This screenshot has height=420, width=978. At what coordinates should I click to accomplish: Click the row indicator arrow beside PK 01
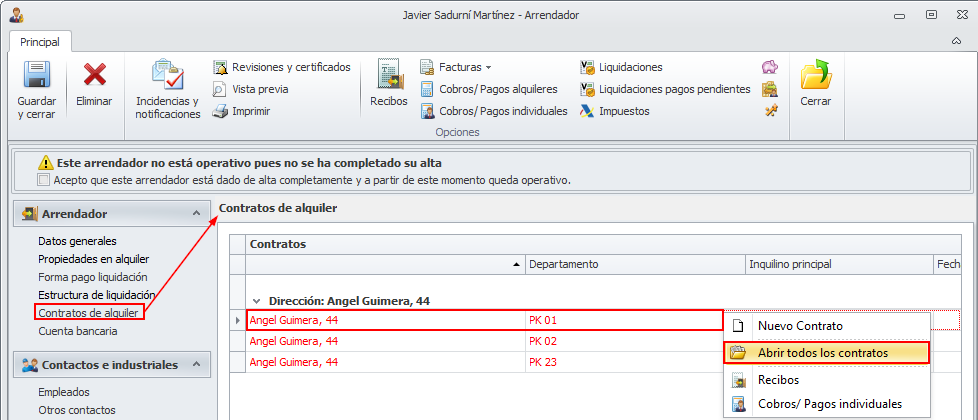tap(237, 321)
